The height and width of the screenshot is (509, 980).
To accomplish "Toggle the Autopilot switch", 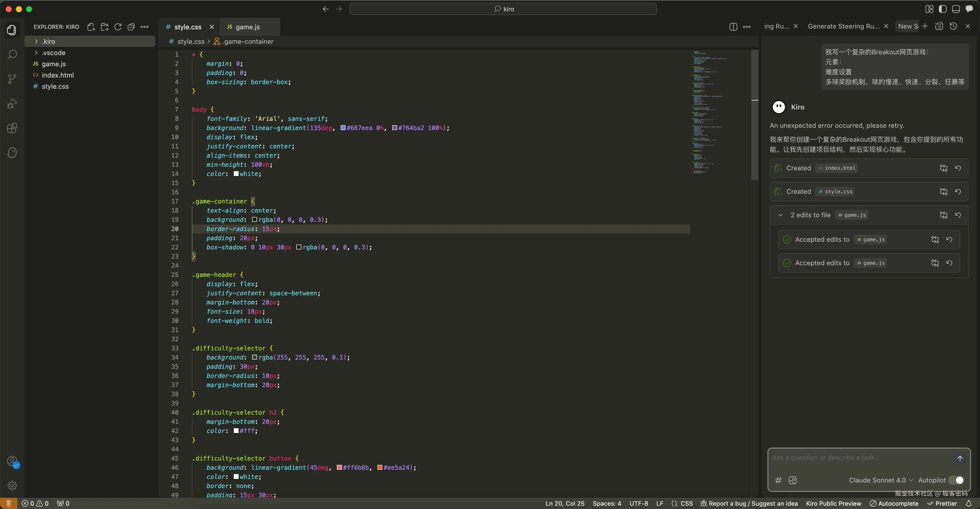I will click(956, 480).
